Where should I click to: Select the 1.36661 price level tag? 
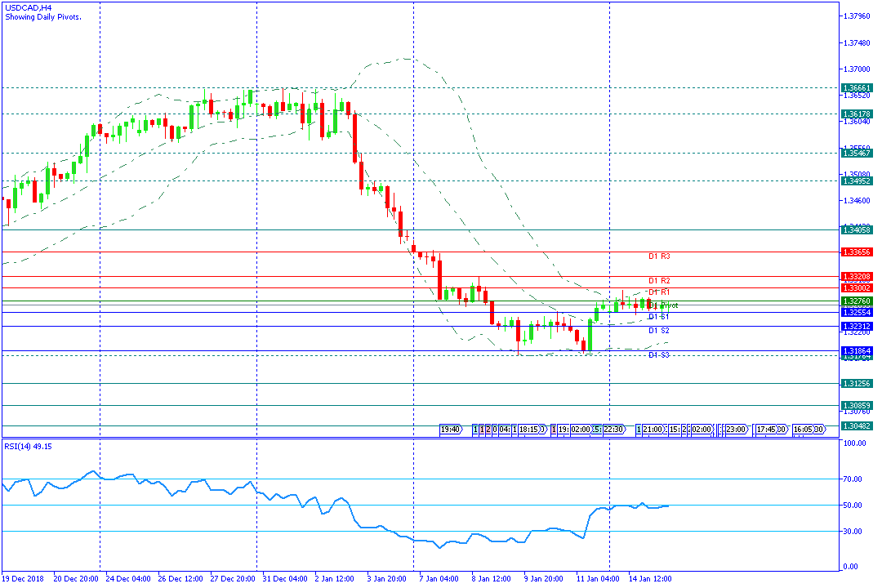click(x=857, y=87)
